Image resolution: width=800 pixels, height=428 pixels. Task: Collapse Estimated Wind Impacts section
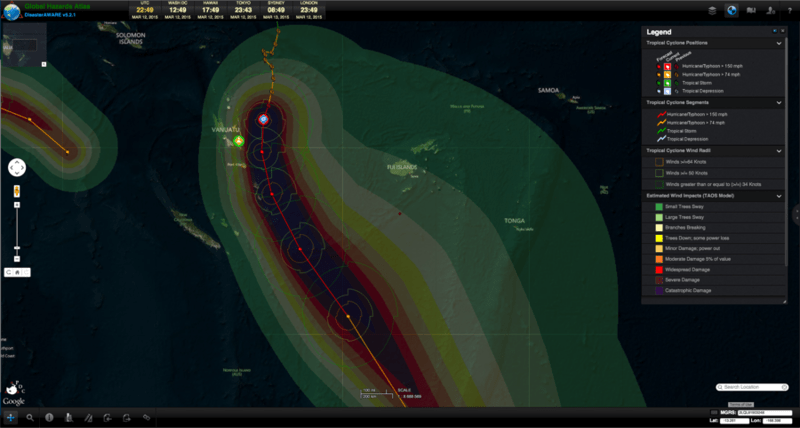point(779,195)
